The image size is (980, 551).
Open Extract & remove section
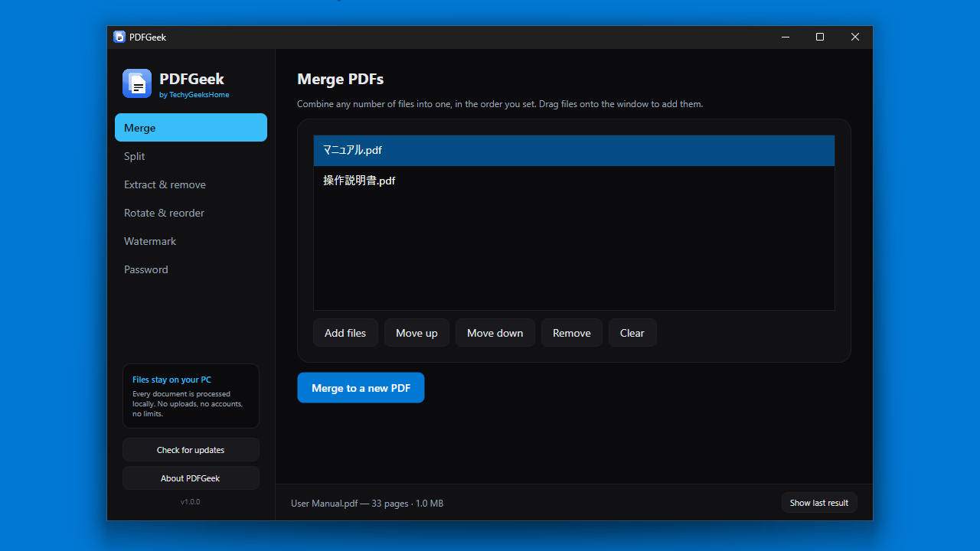(x=191, y=184)
